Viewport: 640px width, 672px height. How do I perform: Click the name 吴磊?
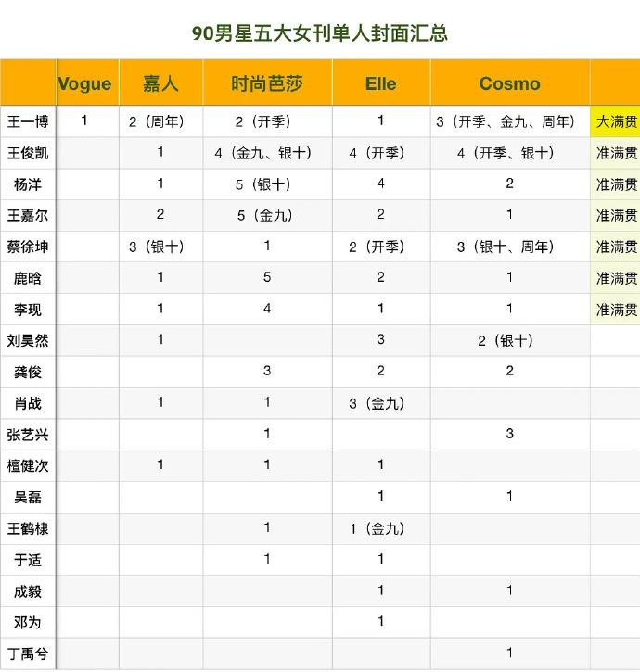click(28, 497)
